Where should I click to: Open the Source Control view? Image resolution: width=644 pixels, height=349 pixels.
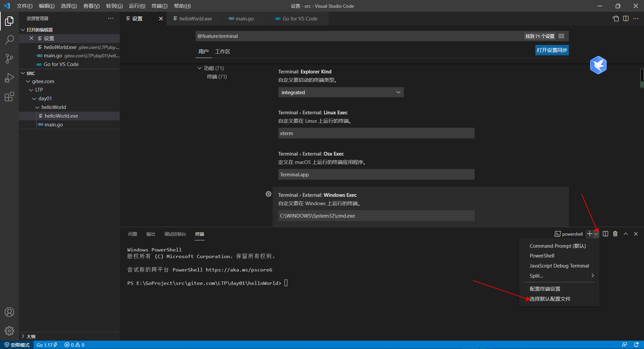(9, 59)
